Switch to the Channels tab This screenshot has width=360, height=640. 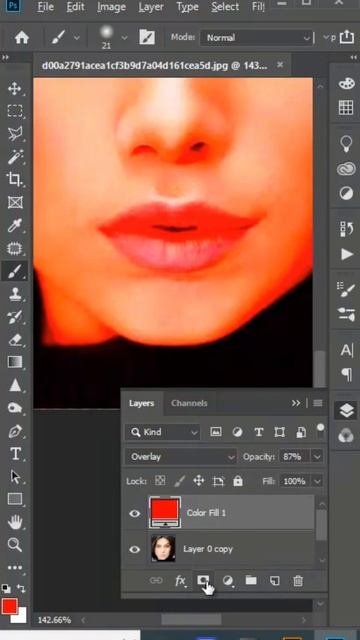tap(189, 403)
